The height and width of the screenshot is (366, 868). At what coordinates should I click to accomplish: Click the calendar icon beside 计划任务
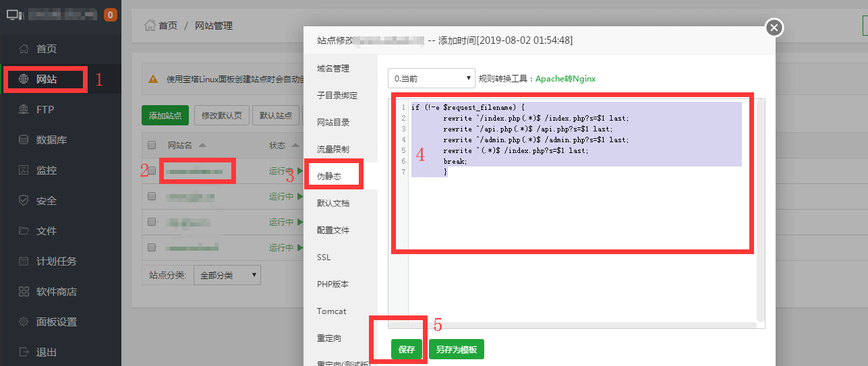tap(24, 261)
